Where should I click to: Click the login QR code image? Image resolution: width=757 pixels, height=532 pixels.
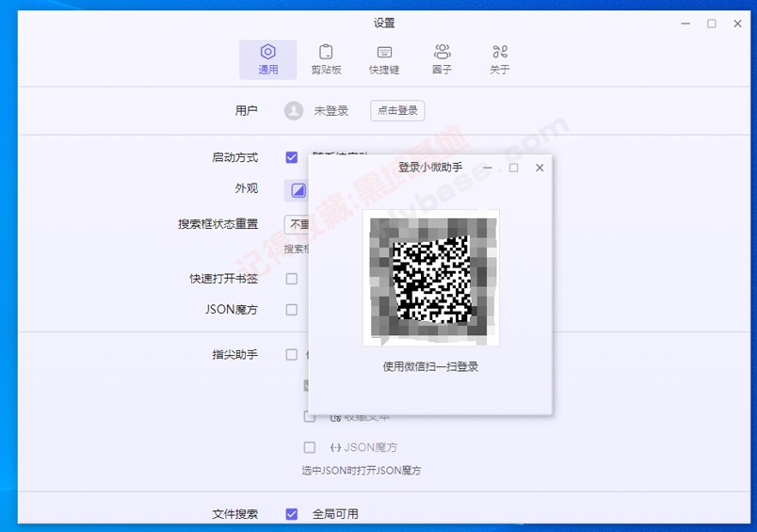431,278
